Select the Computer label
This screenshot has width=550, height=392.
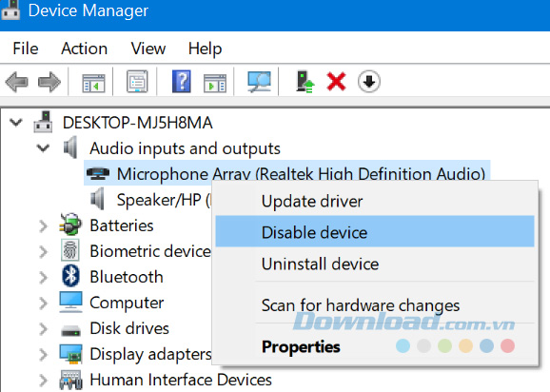tap(127, 304)
